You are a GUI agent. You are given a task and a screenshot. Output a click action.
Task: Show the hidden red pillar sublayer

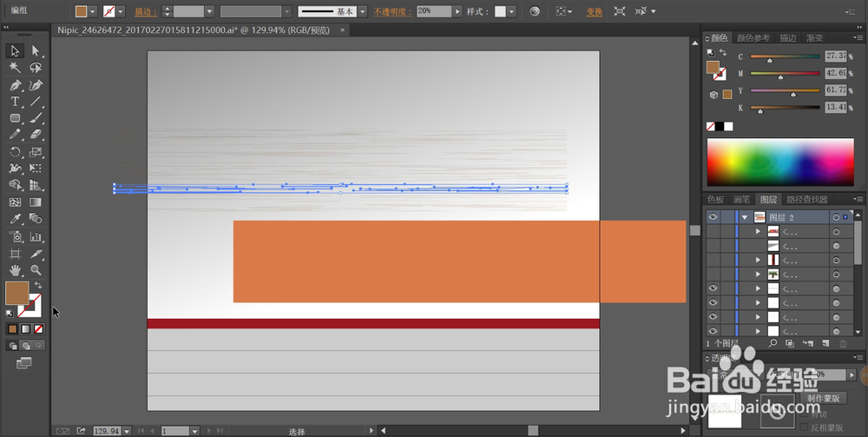[x=713, y=260]
